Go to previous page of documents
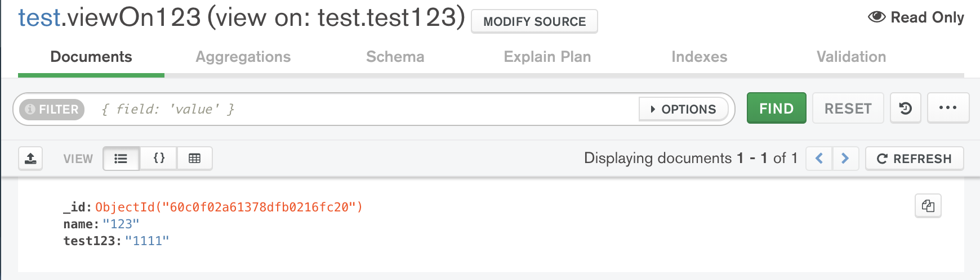 tap(819, 159)
